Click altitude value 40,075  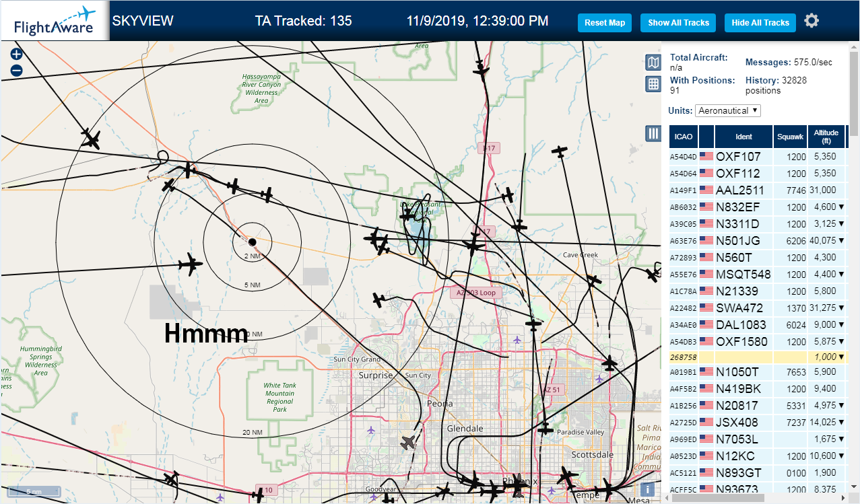click(x=823, y=241)
